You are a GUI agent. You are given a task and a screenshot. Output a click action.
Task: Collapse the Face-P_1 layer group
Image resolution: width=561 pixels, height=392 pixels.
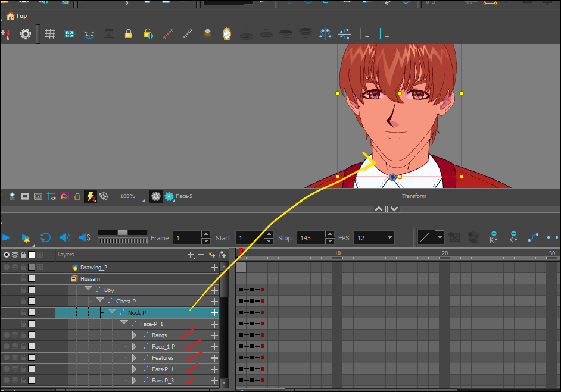(x=124, y=323)
